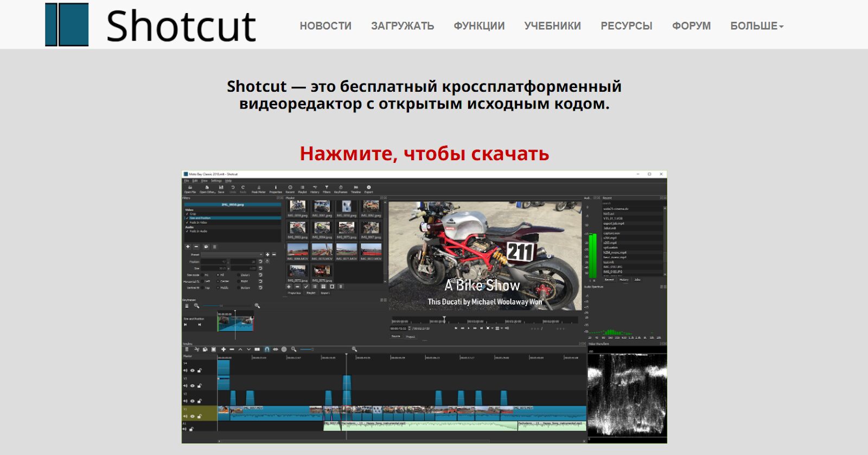868x455 pixels.
Task: Open the player zoom dropdown arrow
Action: pyautogui.click(x=492, y=328)
